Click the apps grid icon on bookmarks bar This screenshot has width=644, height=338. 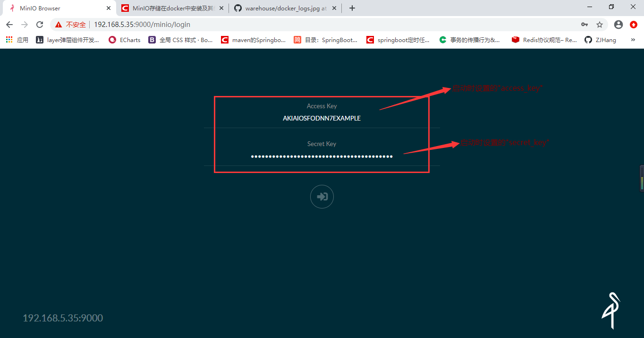coord(8,40)
